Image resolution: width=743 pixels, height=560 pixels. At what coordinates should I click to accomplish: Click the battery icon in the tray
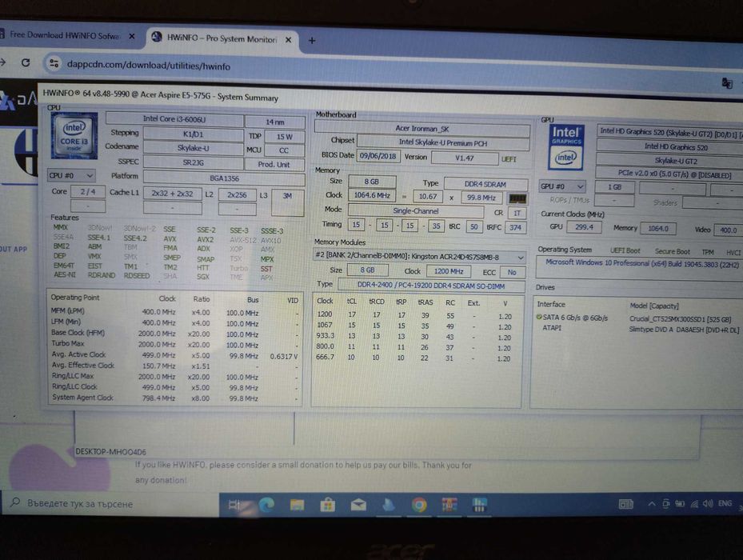pos(680,504)
